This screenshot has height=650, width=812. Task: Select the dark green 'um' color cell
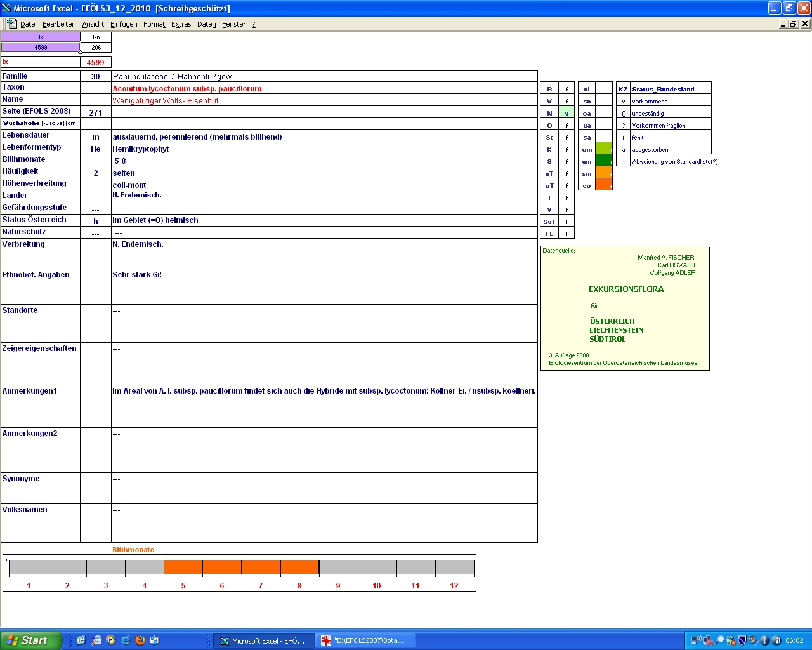(x=604, y=162)
